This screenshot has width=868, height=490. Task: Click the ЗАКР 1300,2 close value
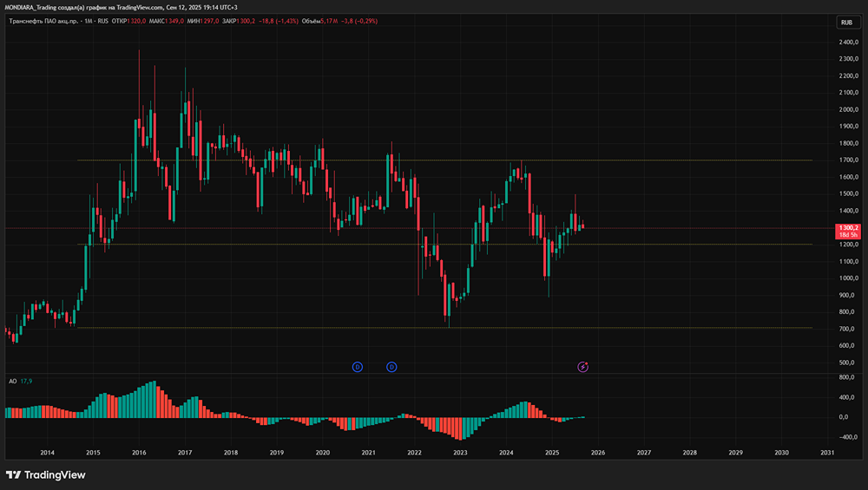pos(239,21)
